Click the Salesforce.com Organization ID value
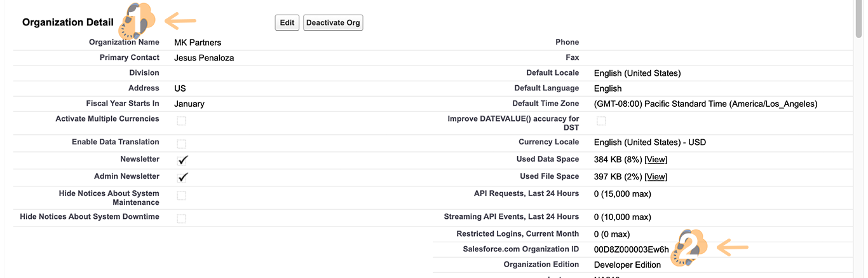 [631, 249]
